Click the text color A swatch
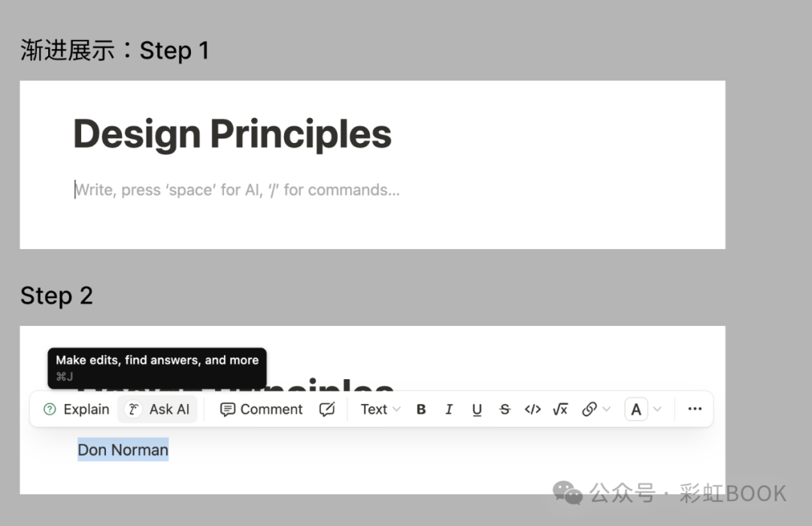This screenshot has height=526, width=812. (636, 409)
